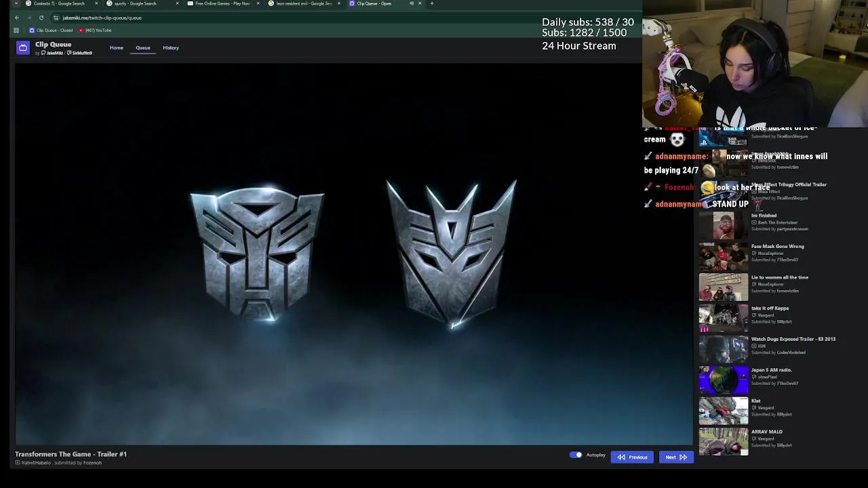Image resolution: width=868 pixels, height=488 pixels.
Task: Click 'take it off Kappa' title text
Action: tap(770, 308)
